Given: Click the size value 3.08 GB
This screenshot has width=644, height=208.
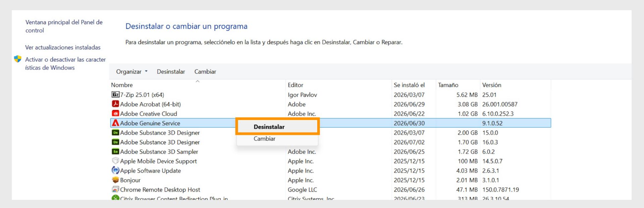Looking at the screenshot, I should [x=468, y=104].
